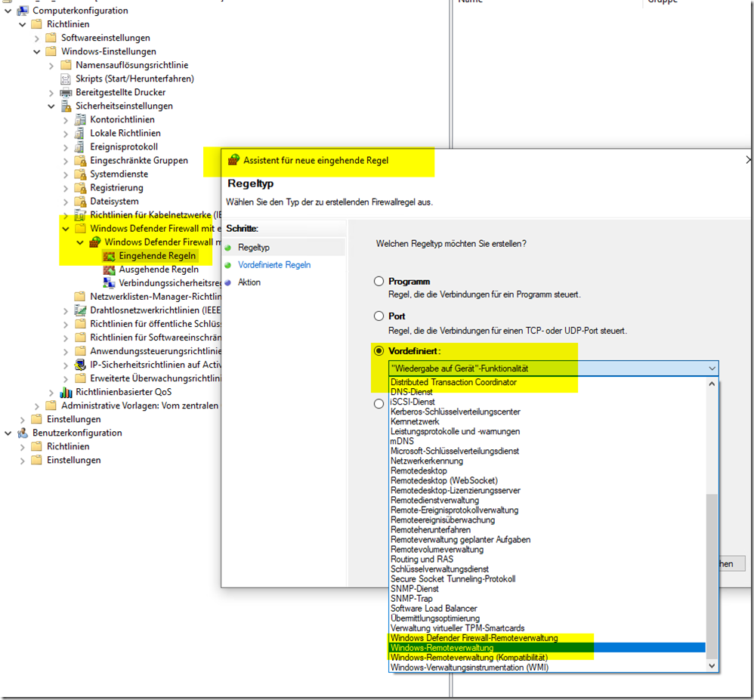Collapse the Benutzerkonfiguration node
The height and width of the screenshot is (700, 754).
pos(8,433)
